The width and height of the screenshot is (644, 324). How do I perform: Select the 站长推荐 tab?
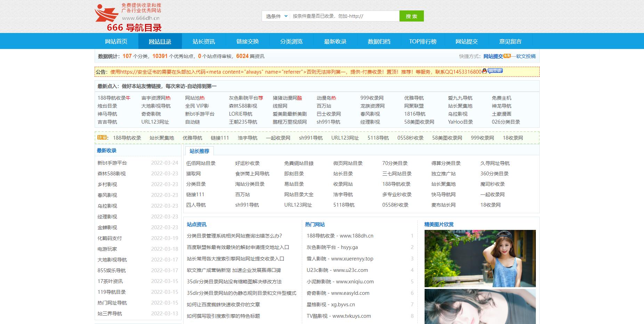tap(199, 151)
